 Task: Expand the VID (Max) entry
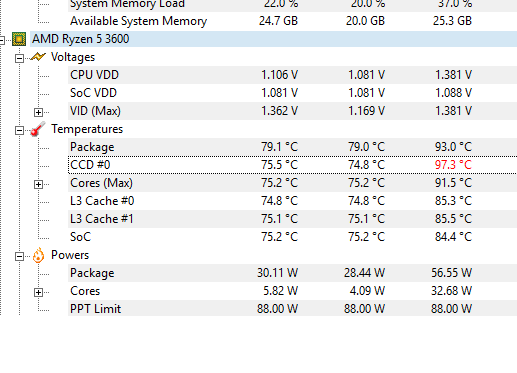[x=38, y=112]
